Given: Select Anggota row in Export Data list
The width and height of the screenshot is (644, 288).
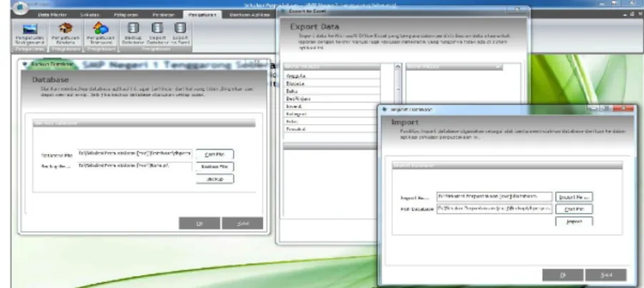Looking at the screenshot, I should click(332, 76).
